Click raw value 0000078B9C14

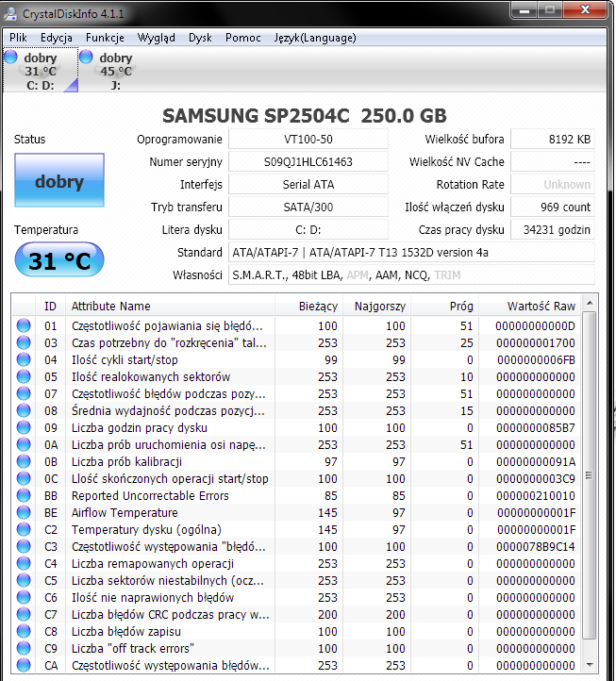tap(536, 546)
